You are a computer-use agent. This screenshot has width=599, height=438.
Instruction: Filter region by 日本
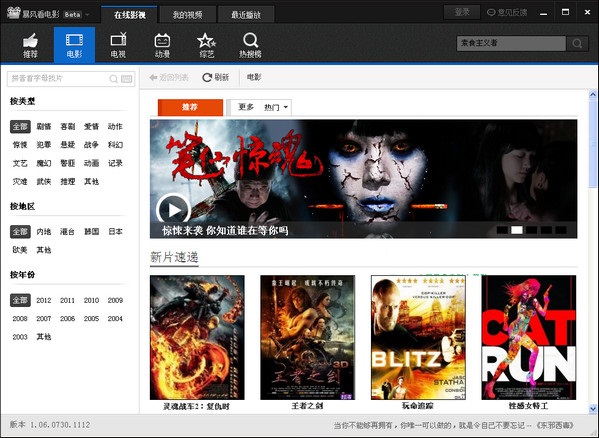(115, 231)
